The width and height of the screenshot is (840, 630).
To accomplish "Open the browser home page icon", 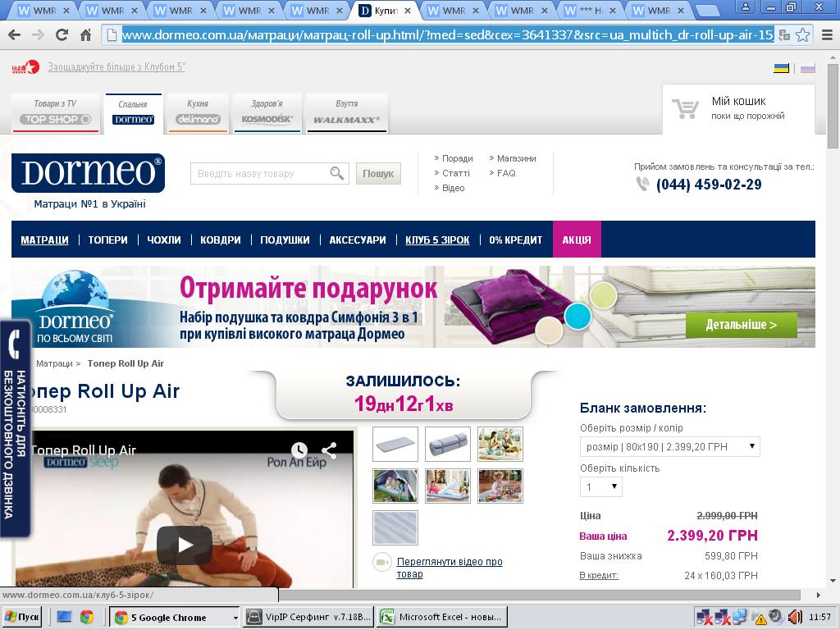I will tap(85, 35).
